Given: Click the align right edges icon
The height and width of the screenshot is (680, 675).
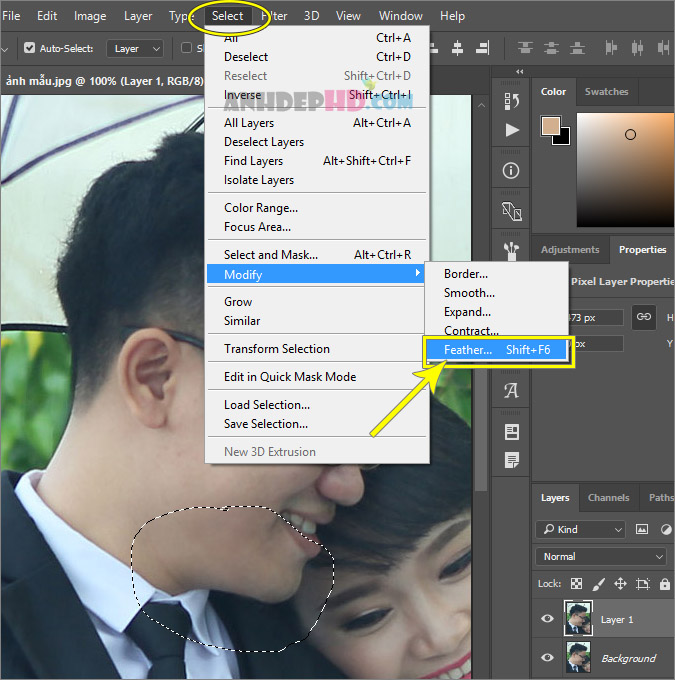Looking at the screenshot, I should tap(482, 48).
